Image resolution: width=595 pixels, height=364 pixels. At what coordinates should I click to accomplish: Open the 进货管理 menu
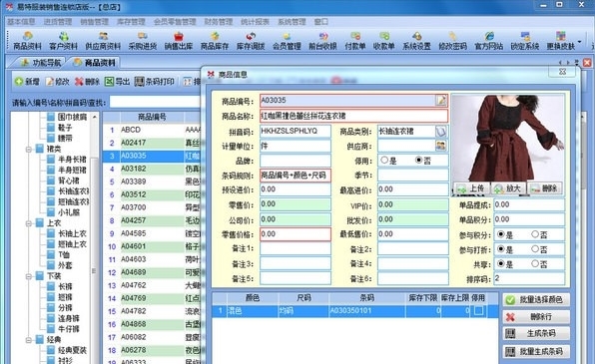coord(58,22)
